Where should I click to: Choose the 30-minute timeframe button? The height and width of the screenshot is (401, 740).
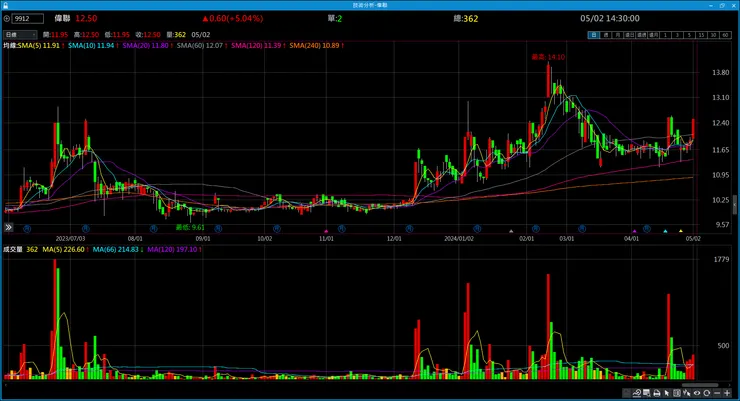tap(713, 35)
